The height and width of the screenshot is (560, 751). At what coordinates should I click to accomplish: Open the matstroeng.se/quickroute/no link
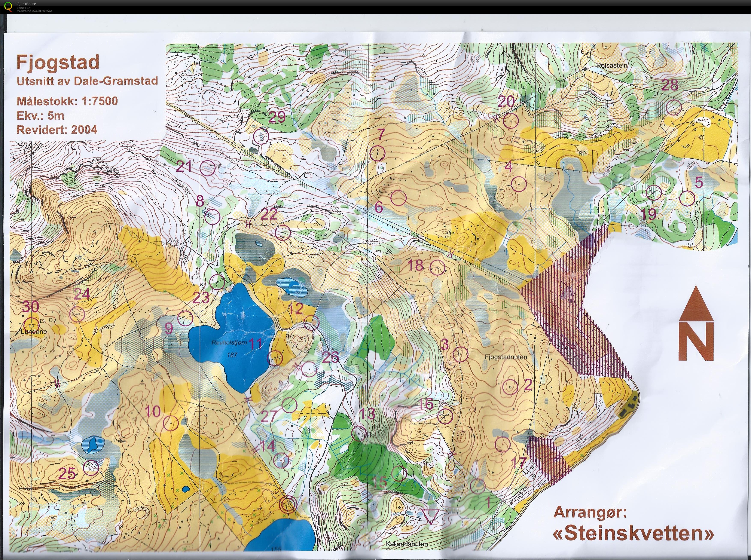point(35,11)
